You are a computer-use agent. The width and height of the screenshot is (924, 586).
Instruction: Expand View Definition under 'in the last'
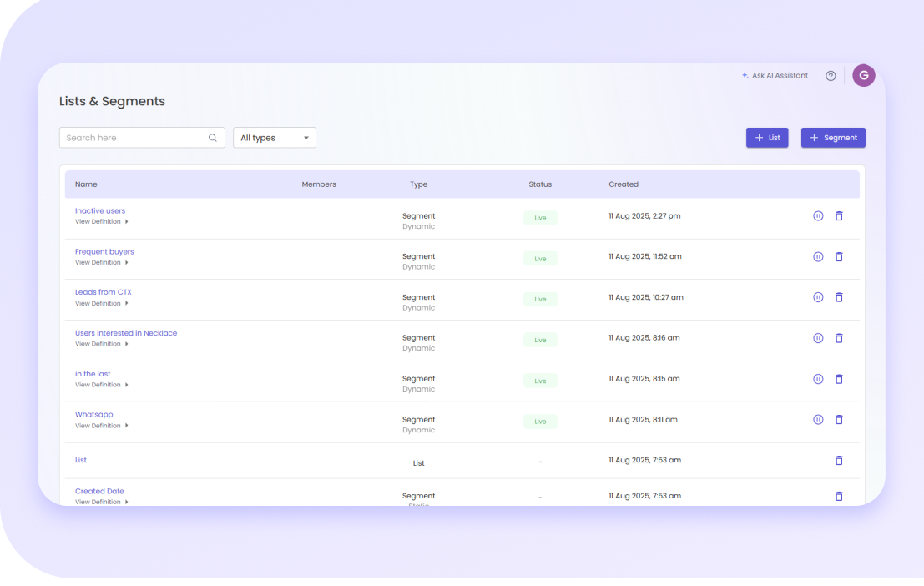click(x=101, y=384)
